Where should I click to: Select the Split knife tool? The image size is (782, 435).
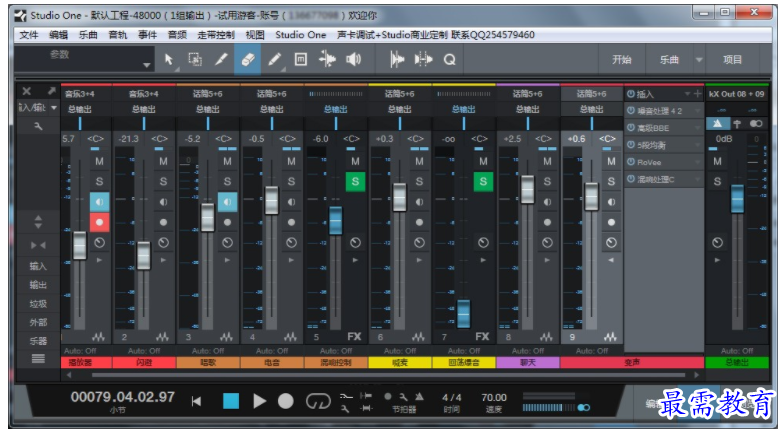tap(221, 59)
